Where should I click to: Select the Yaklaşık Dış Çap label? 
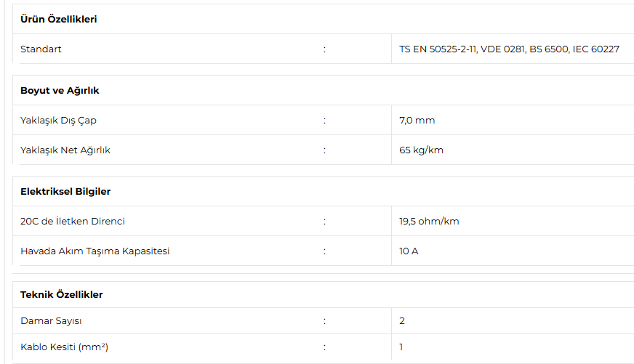click(59, 121)
